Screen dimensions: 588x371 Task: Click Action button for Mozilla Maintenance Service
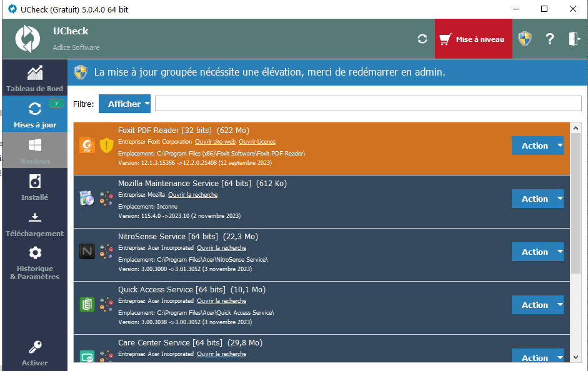pos(534,199)
